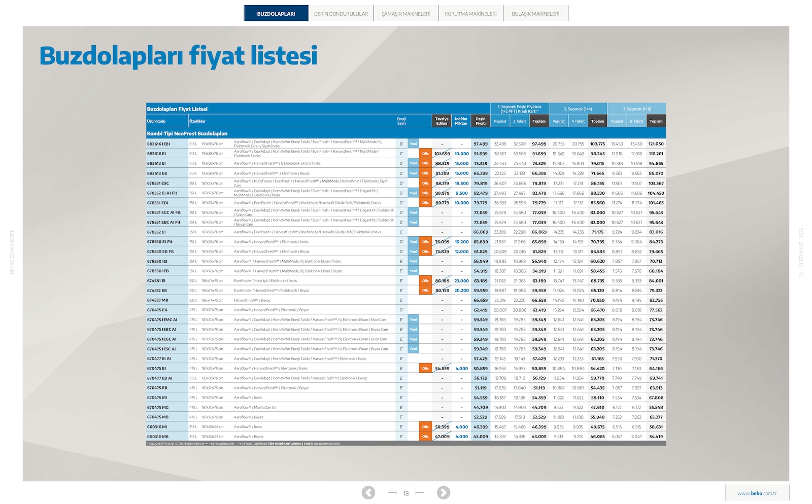
Task: Click product code 678550 EI Fit
Action: pyautogui.click(x=160, y=242)
